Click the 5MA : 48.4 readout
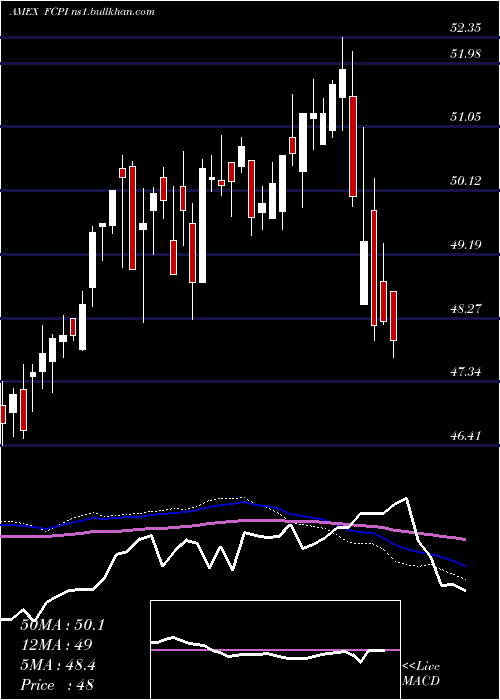This screenshot has width=500, height=700. [x=58, y=665]
